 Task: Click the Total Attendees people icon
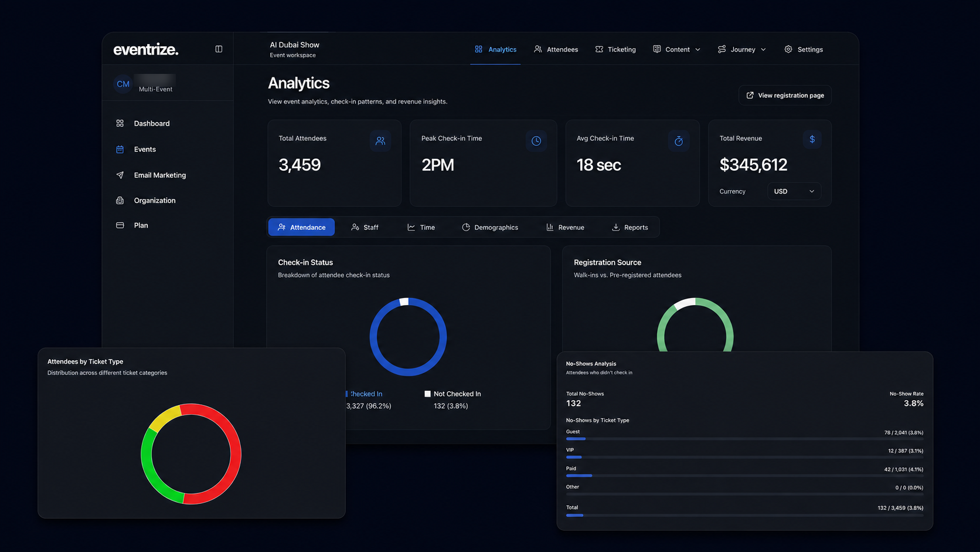380,141
